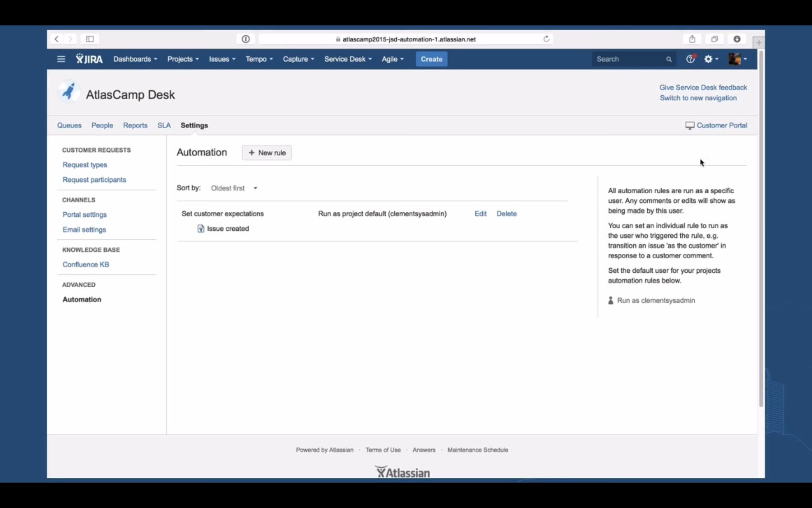Click the Safari forward arrow
This screenshot has width=812, height=508.
(70, 39)
